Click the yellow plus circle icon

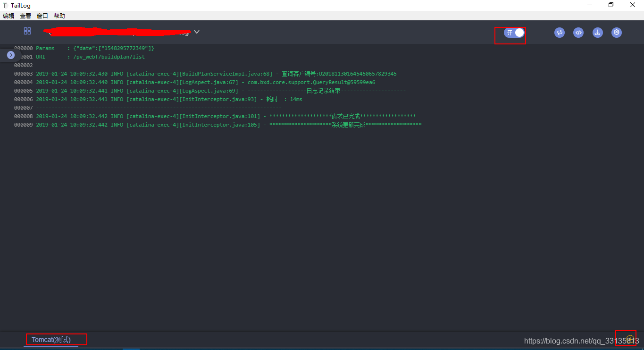(630, 339)
